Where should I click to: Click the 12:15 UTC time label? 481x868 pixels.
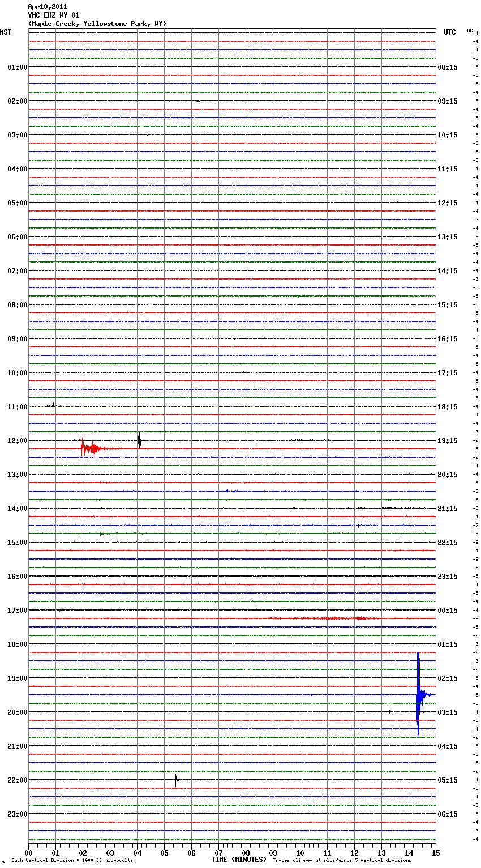point(448,203)
